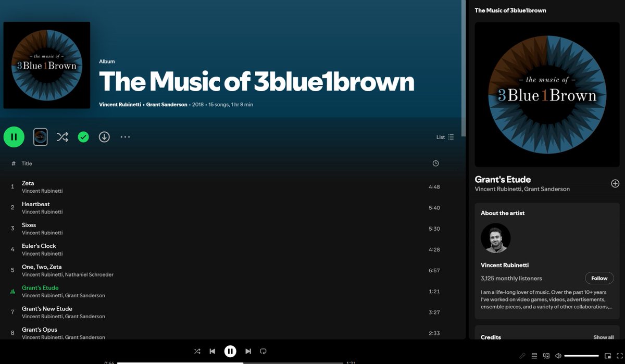Open the miniplayer icon

point(608,356)
